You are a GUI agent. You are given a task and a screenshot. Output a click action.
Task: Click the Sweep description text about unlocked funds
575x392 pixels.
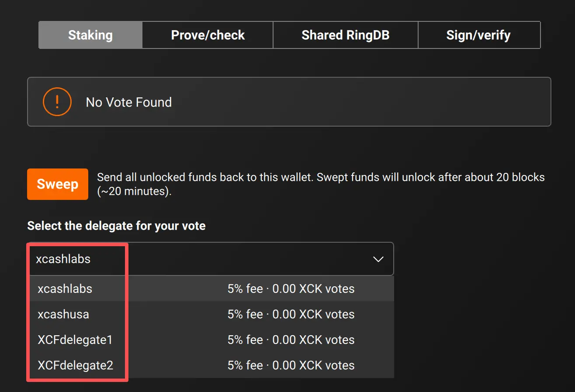[321, 184]
